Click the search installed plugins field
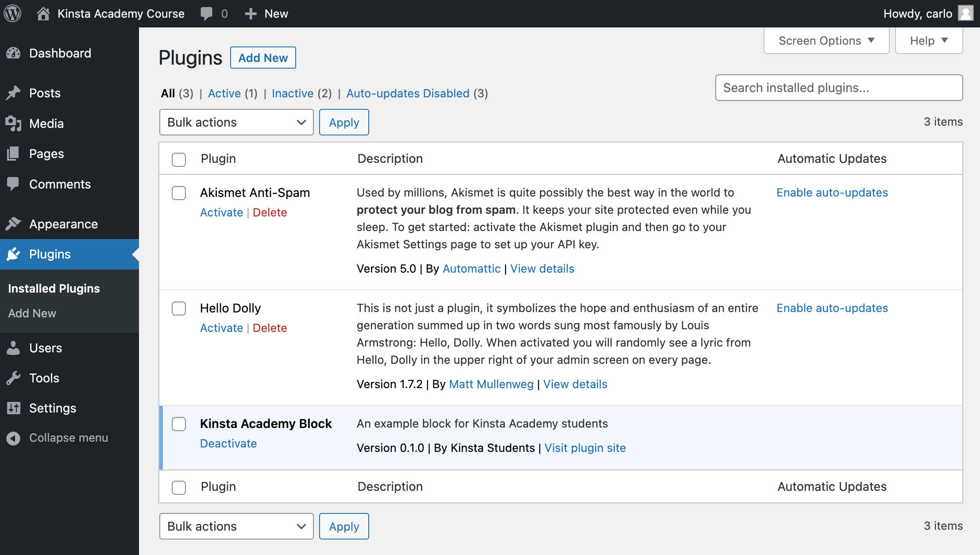 [839, 88]
